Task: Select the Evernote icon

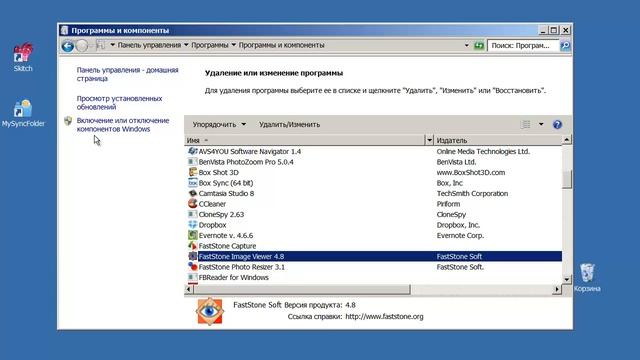Action: tap(193, 235)
